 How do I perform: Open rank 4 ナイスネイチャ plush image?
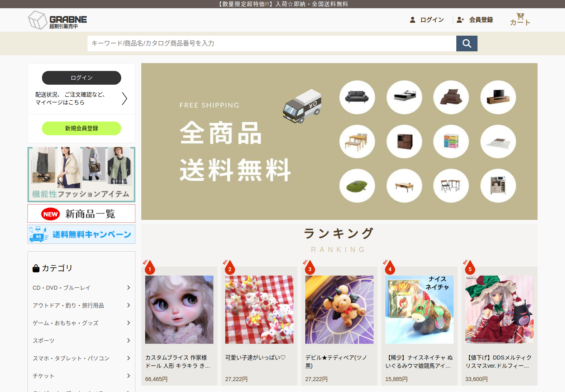(x=419, y=310)
